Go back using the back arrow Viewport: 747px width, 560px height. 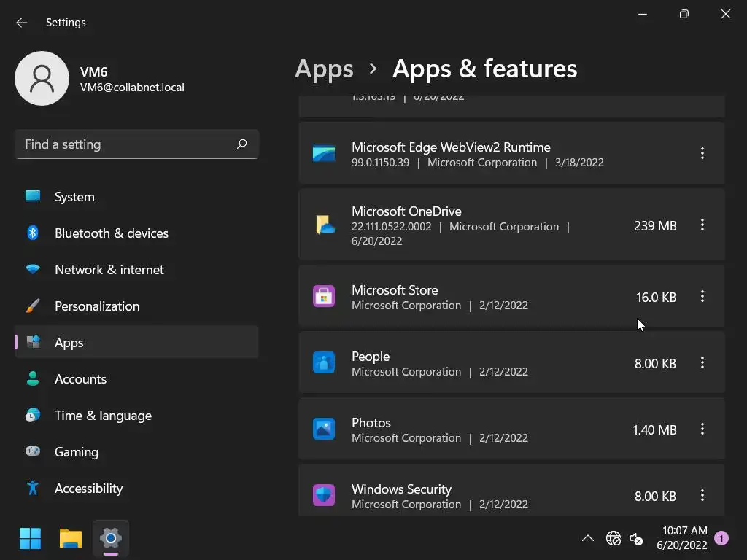(22, 23)
